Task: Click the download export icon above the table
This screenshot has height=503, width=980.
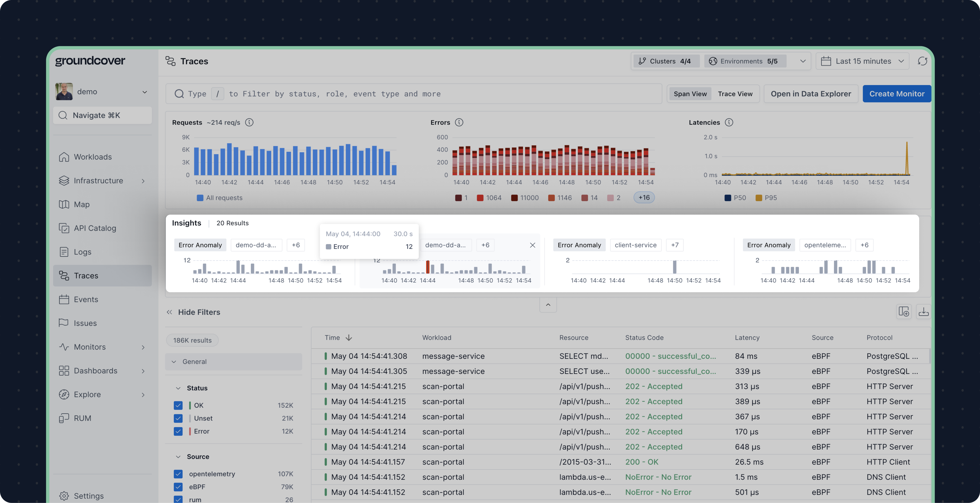Action: pyautogui.click(x=923, y=312)
